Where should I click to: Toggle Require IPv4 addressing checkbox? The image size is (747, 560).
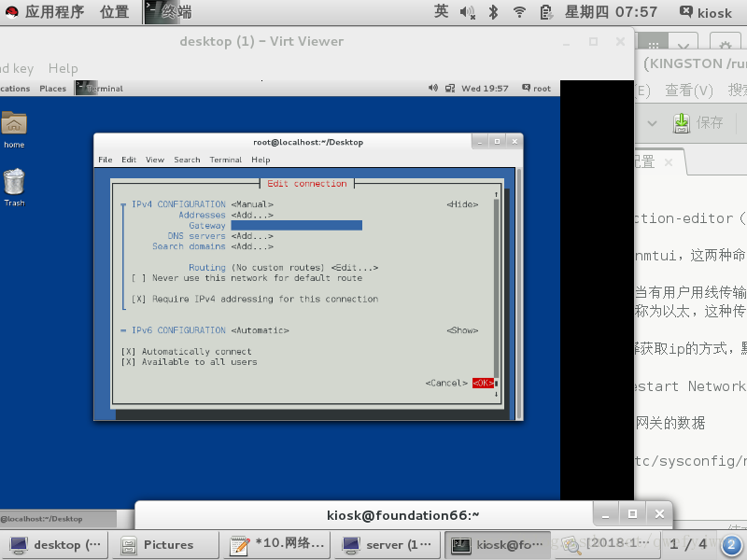pyautogui.click(x=138, y=299)
